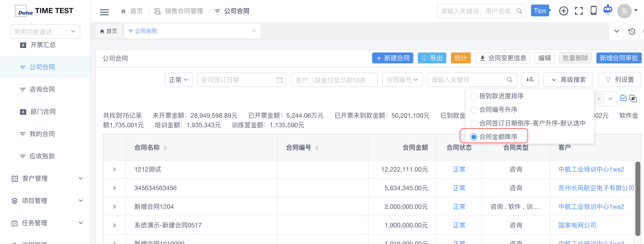Screen dimensions: 644x244
Task: Click the calendar icon in date field
Action: [280, 80]
